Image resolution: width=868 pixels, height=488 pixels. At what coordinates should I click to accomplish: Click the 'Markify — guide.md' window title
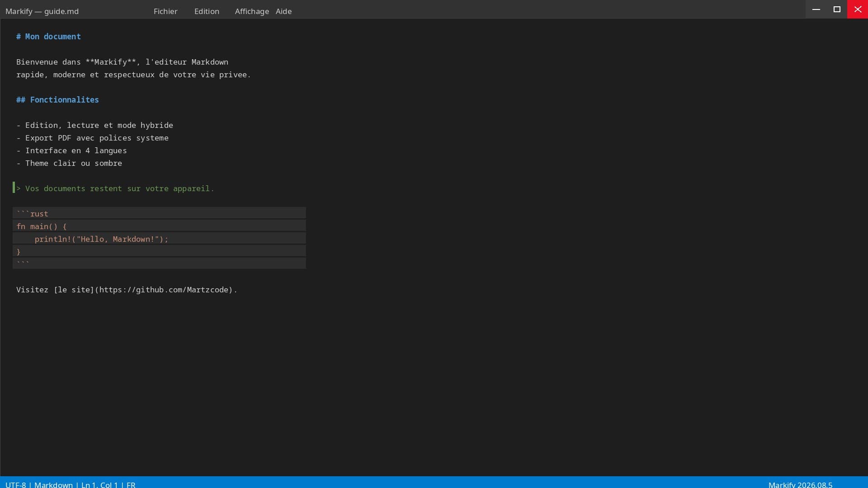click(42, 11)
